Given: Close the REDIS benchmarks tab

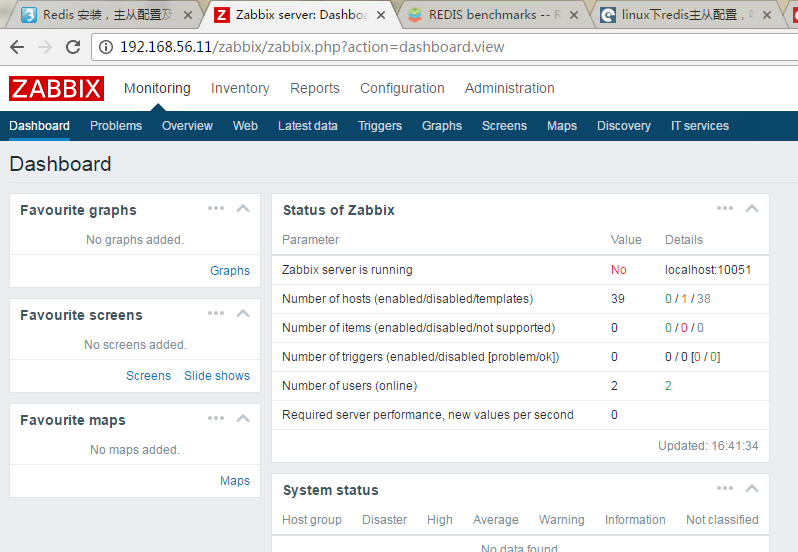Looking at the screenshot, I should 574,15.
